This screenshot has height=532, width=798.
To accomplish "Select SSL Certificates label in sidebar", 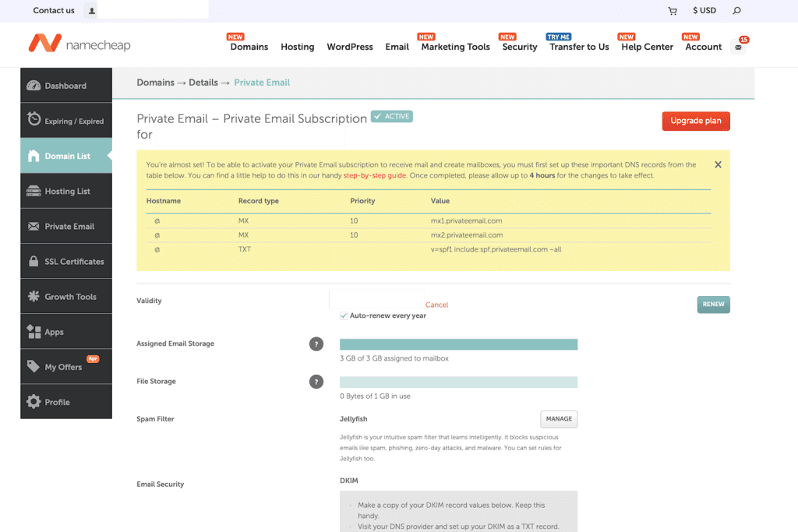I will 74,262.
